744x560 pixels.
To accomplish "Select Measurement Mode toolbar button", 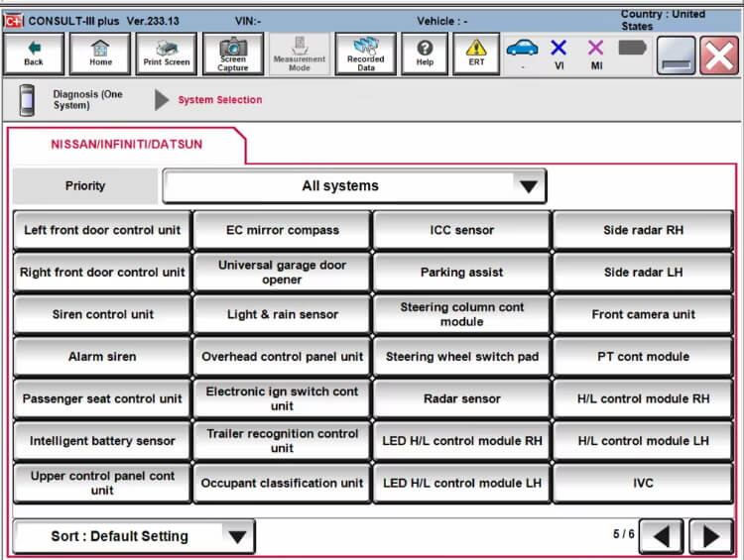I will click(x=300, y=54).
